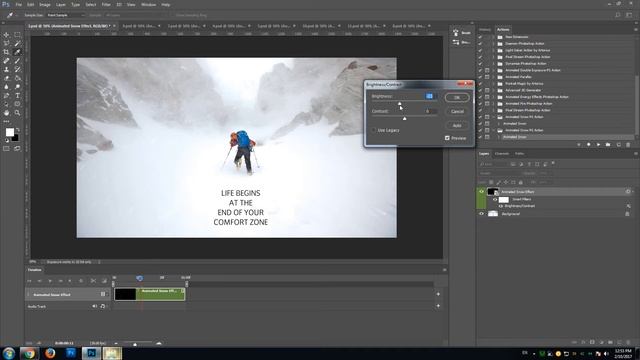Create a new action set folder
Image resolution: width=640 pixels, height=360 pixels.
point(608,144)
